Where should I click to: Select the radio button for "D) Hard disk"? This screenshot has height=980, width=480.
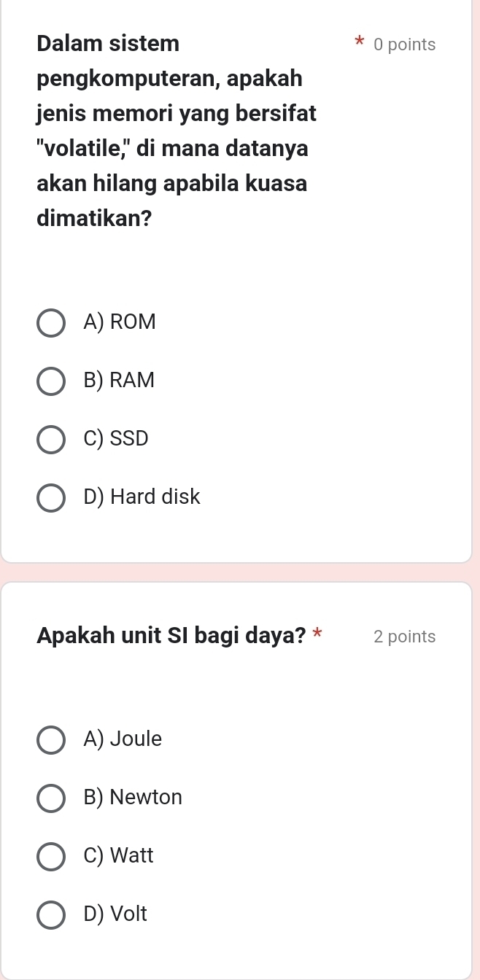pos(50,498)
